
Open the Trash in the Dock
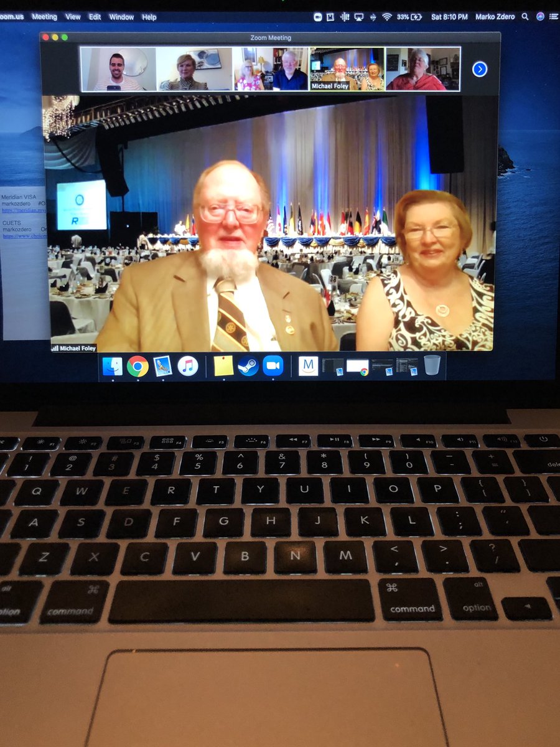(432, 365)
